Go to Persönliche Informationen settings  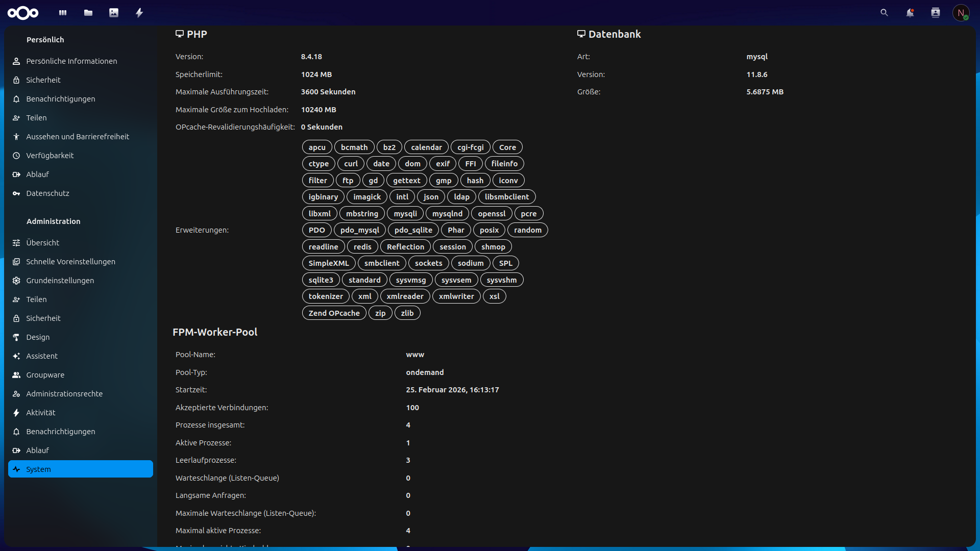tap(71, 61)
